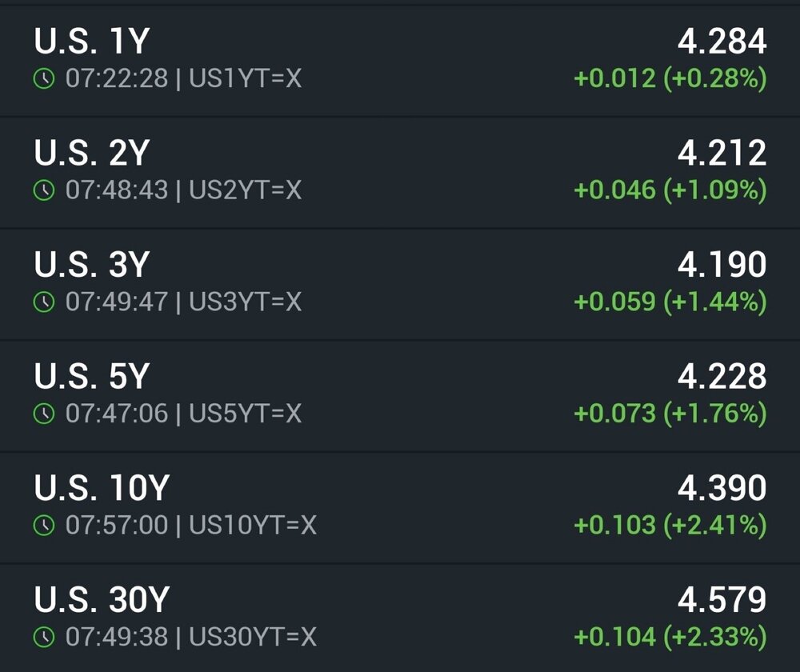Click the 4.284 yield value
800x672 pixels.
click(x=722, y=42)
